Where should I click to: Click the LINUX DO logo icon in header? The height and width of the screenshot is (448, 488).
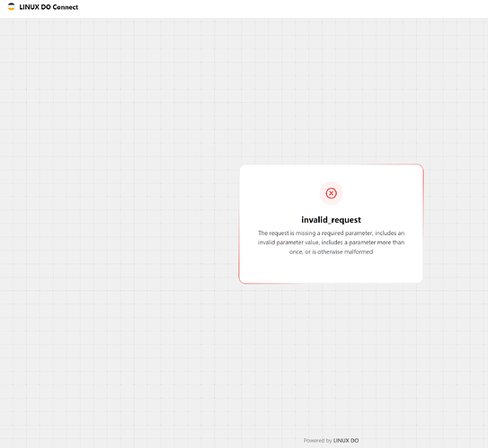click(11, 7)
